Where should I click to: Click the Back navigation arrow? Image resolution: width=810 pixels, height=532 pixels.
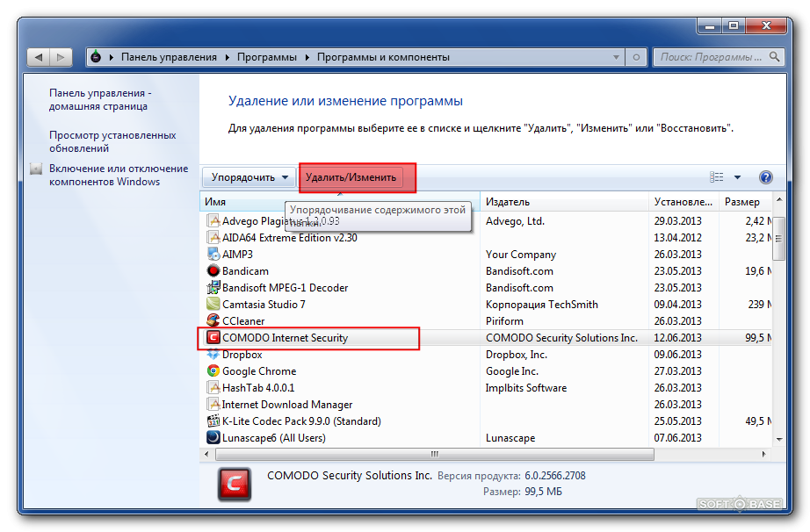pos(39,57)
